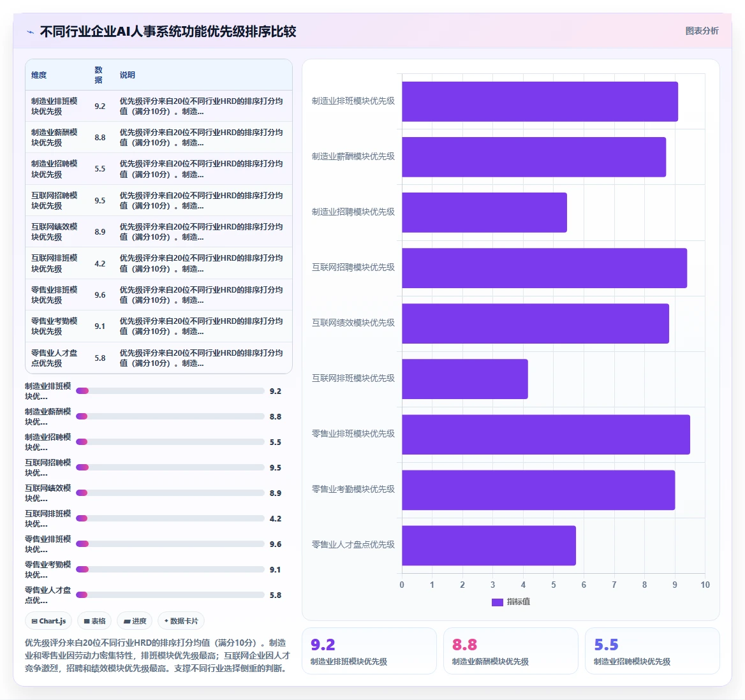Click the chart bar for 互联网排班模块优先级
This screenshot has width=745, height=700.
tap(465, 379)
